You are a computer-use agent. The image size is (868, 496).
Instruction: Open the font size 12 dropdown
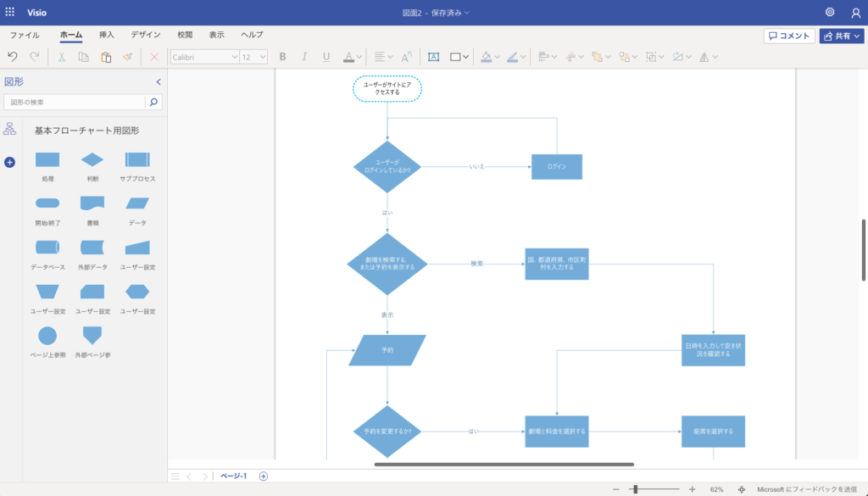pyautogui.click(x=253, y=57)
